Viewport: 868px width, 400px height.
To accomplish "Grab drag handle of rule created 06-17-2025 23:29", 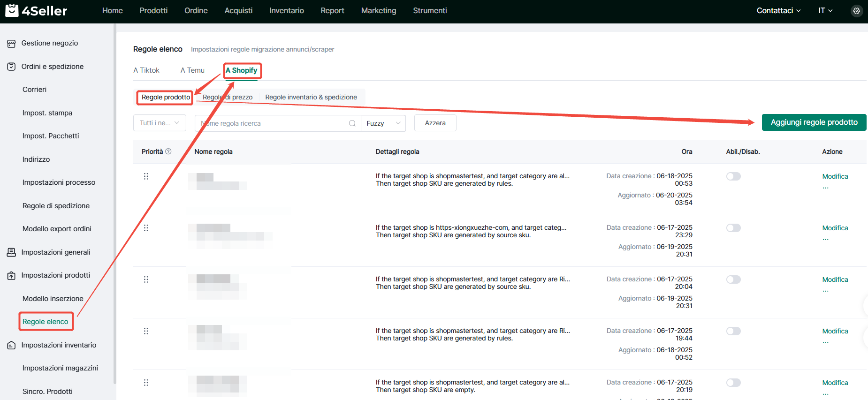I will [146, 228].
